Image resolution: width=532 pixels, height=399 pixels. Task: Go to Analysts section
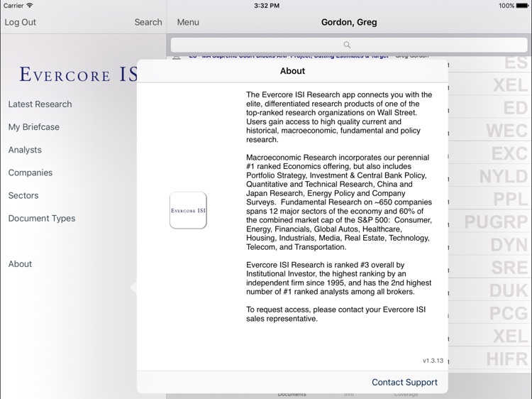25,150
